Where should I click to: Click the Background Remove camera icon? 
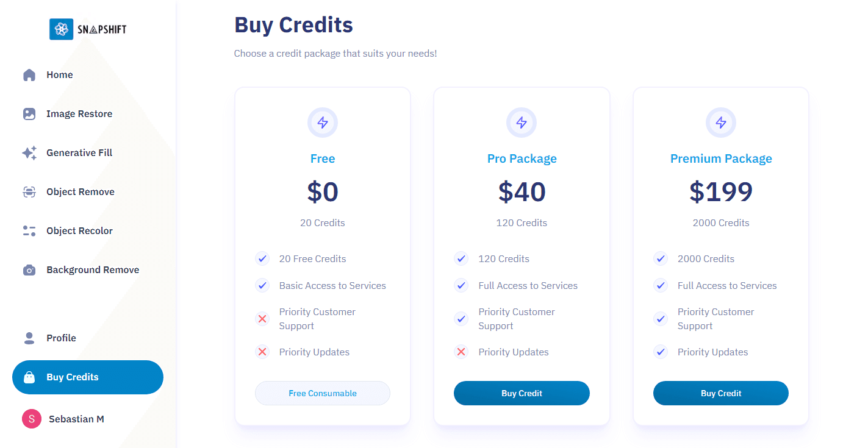tap(29, 270)
